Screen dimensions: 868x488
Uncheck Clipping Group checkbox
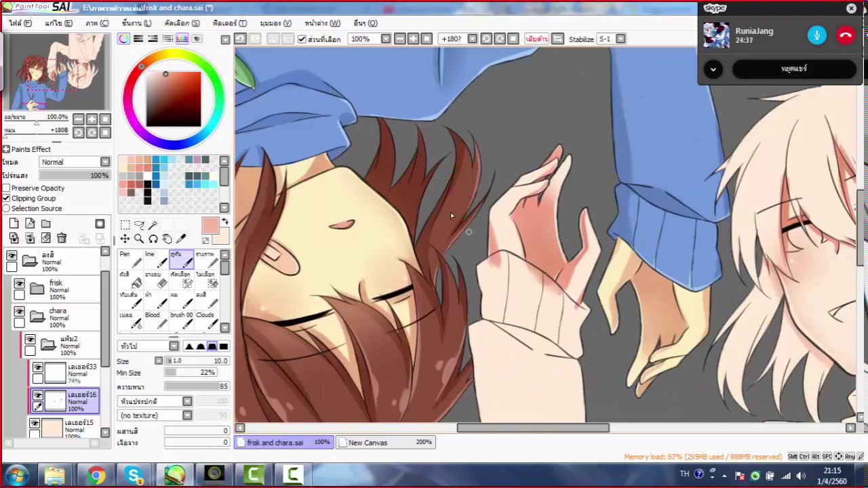click(6, 198)
